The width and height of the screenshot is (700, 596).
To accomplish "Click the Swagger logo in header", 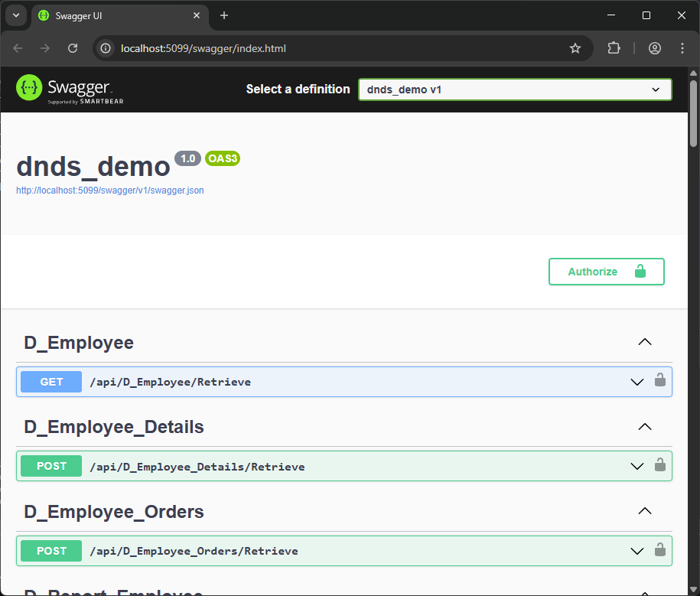I will (70, 89).
